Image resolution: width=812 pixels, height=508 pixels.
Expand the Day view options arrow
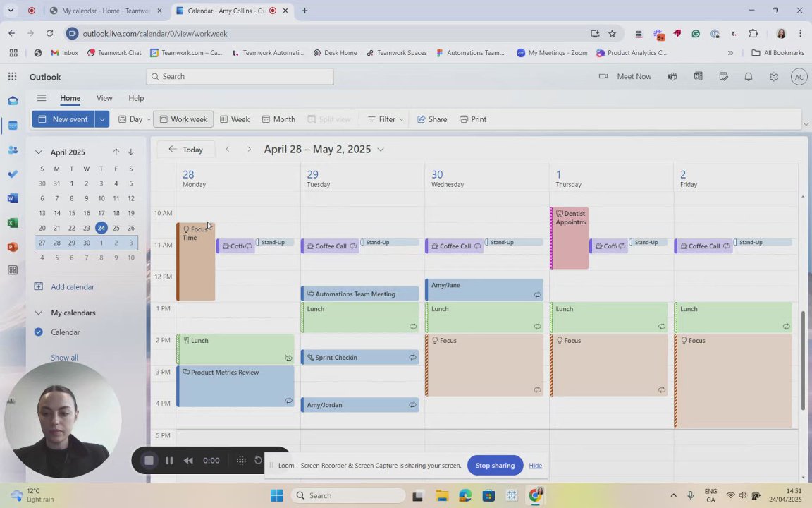149,119
